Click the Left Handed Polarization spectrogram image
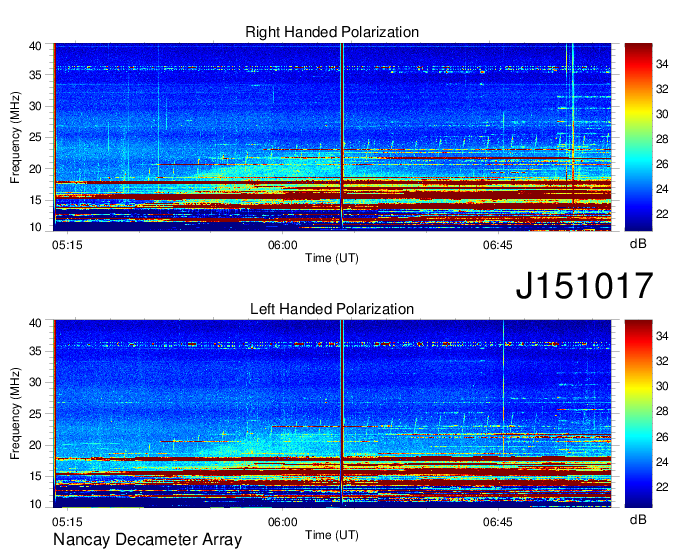The width and height of the screenshot is (680, 552). point(332,414)
